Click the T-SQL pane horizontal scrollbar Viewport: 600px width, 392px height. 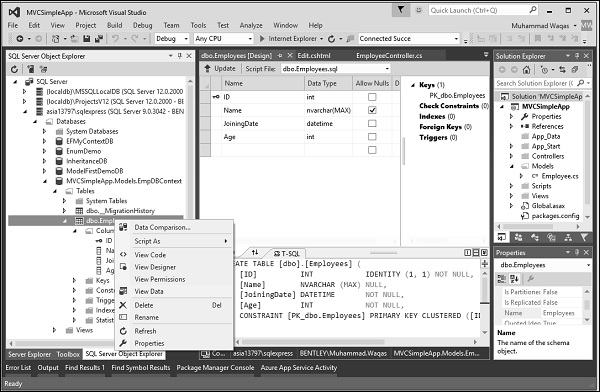pyautogui.click(x=356, y=341)
